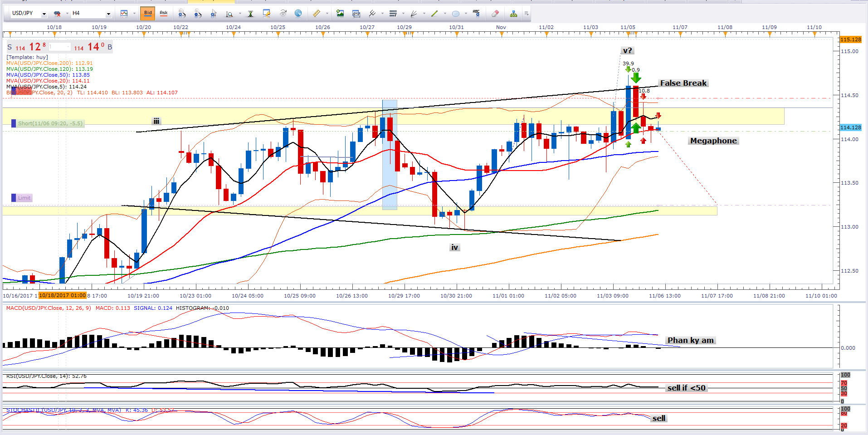Open the USD/JPY symbol dropdown
Screen dimensions: 868x435
tap(44, 14)
